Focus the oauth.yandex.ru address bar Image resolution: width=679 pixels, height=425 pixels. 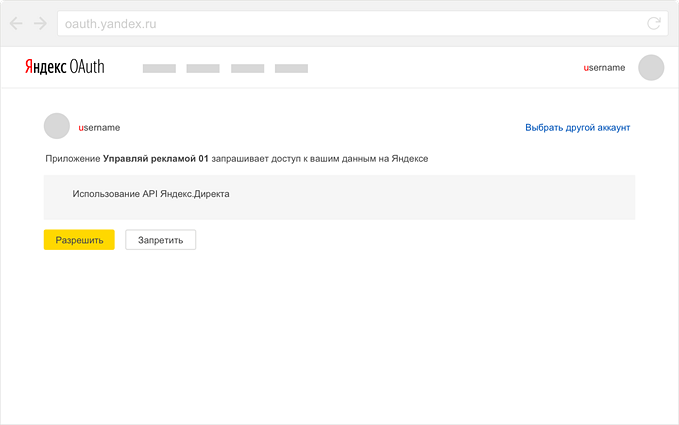click(x=340, y=23)
